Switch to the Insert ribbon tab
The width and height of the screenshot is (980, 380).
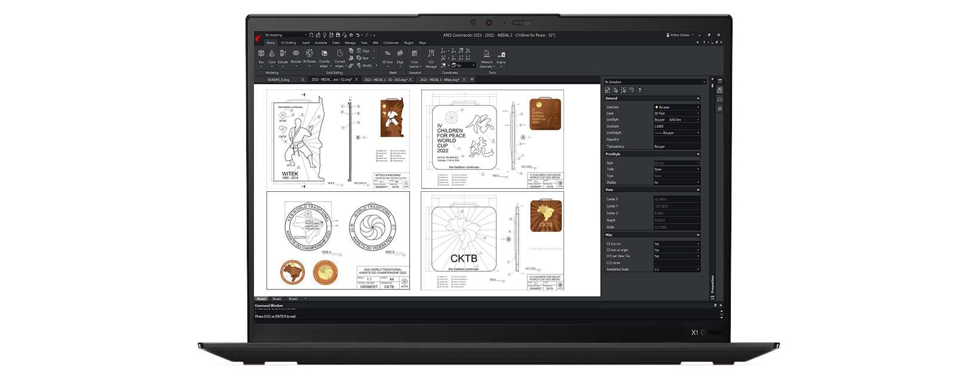click(306, 43)
